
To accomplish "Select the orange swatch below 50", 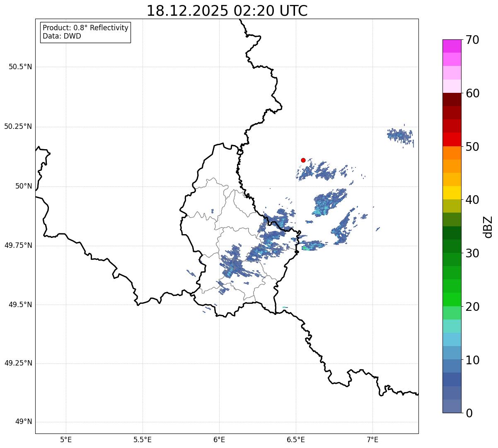I will 452,153.
